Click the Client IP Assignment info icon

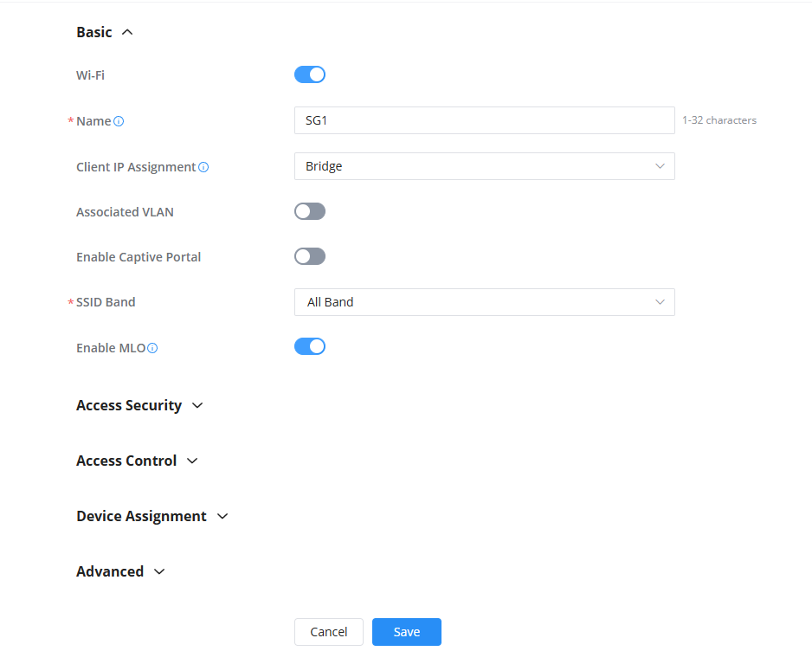tap(203, 167)
